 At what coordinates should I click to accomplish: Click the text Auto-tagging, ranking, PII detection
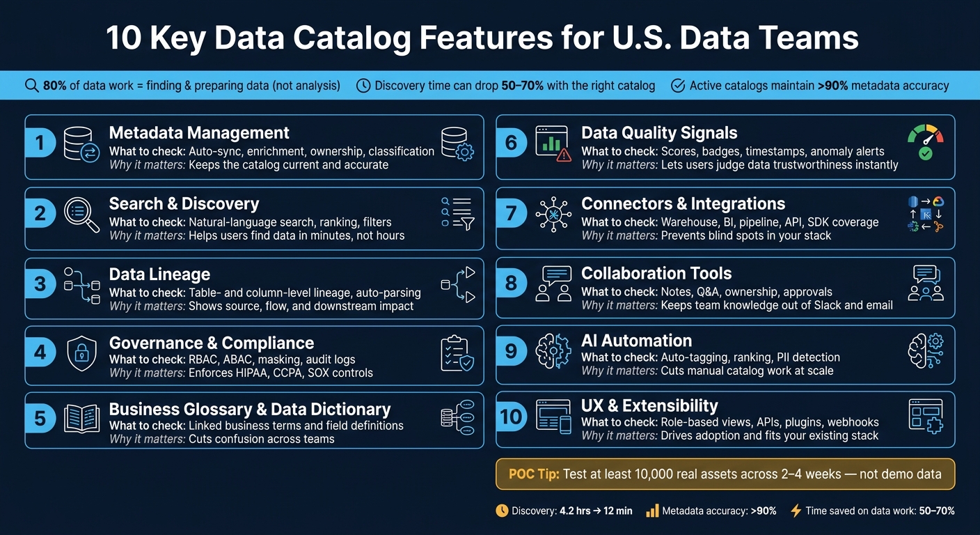click(x=750, y=357)
